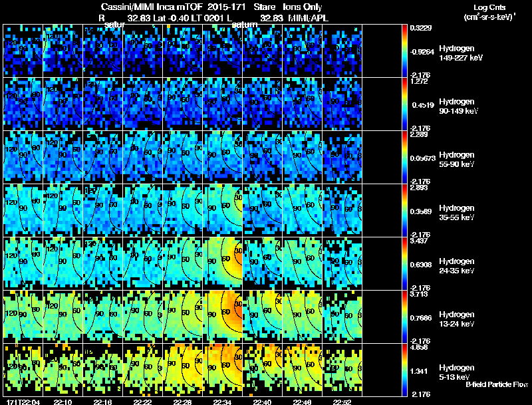Viewport: 532px width, 405px height.
Task: Click the Hydrogen 149-227 keV row label
Action: click(x=461, y=53)
